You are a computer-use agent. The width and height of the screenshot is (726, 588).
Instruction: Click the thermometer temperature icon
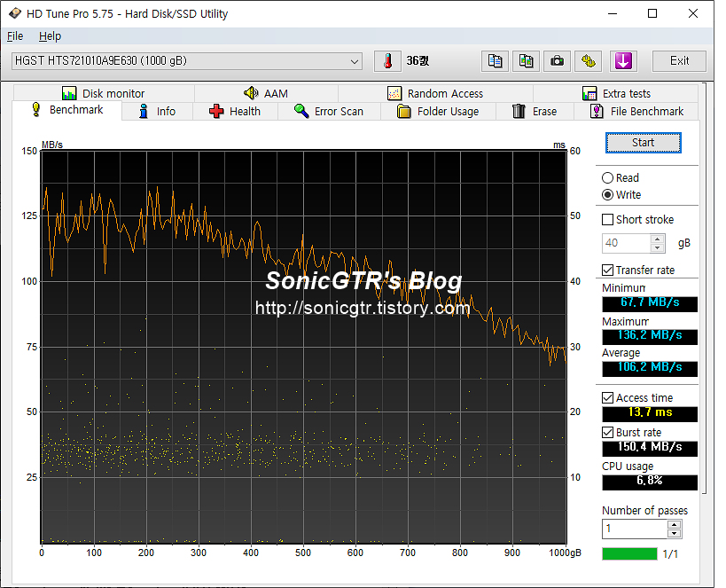(x=387, y=61)
